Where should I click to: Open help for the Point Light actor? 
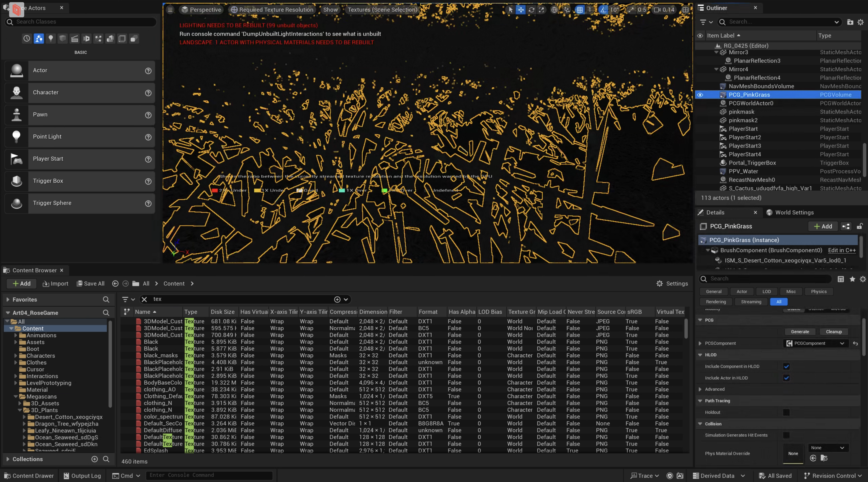point(148,137)
